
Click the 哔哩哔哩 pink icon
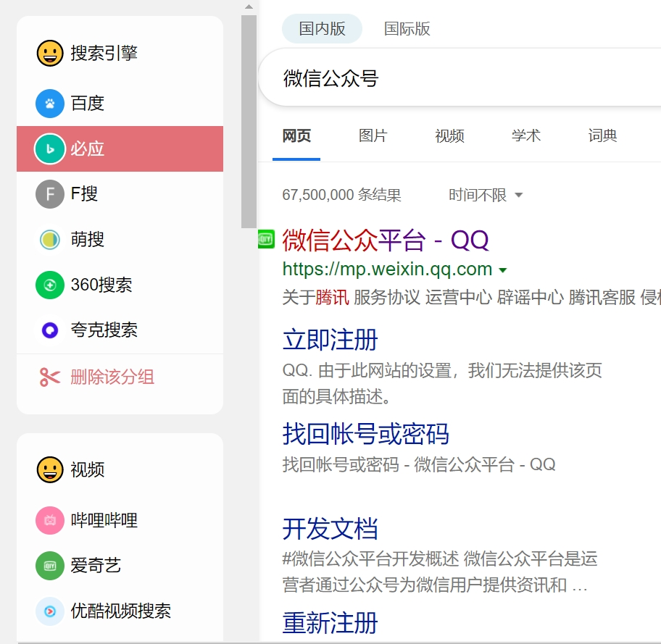coord(50,521)
